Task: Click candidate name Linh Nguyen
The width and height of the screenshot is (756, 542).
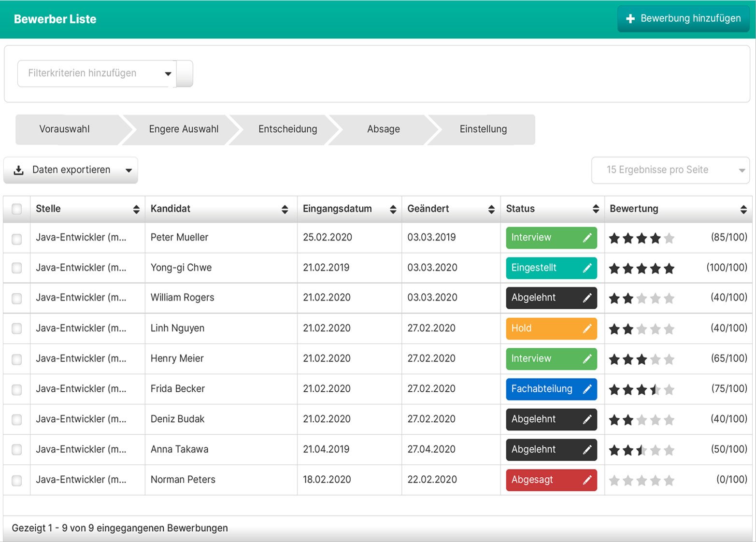Action: (177, 328)
